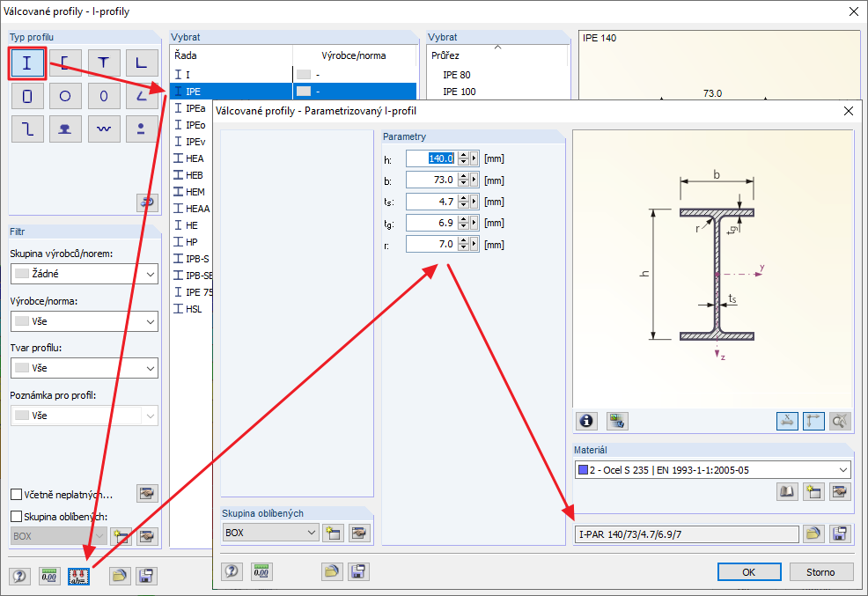Select the circular hollow profile icon
The width and height of the screenshot is (868, 596).
point(65,96)
